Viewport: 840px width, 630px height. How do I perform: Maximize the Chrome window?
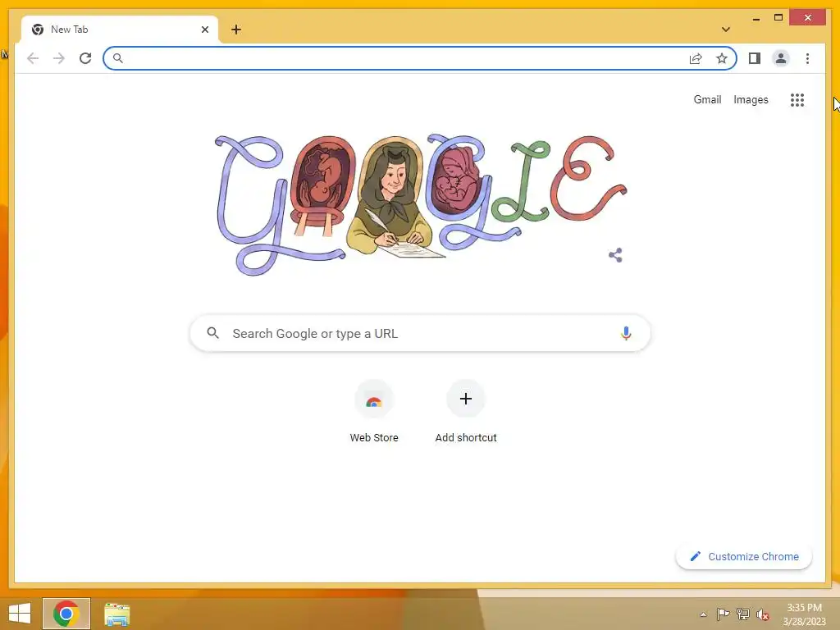tap(778, 18)
